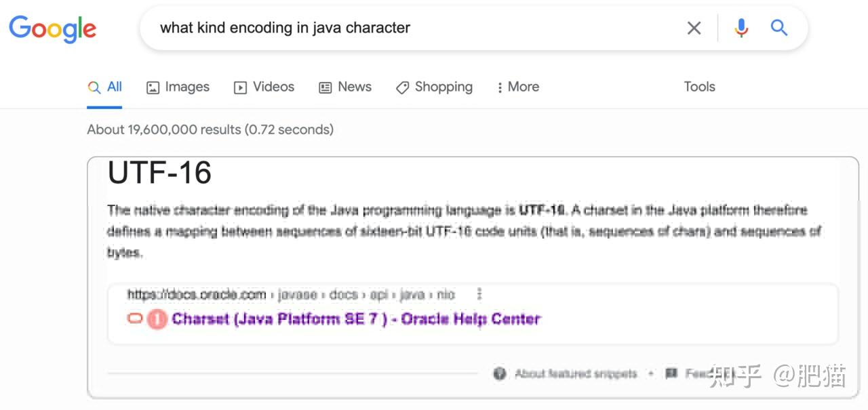Click the Feedback flag icon
This screenshot has height=410, width=868.
[x=671, y=373]
